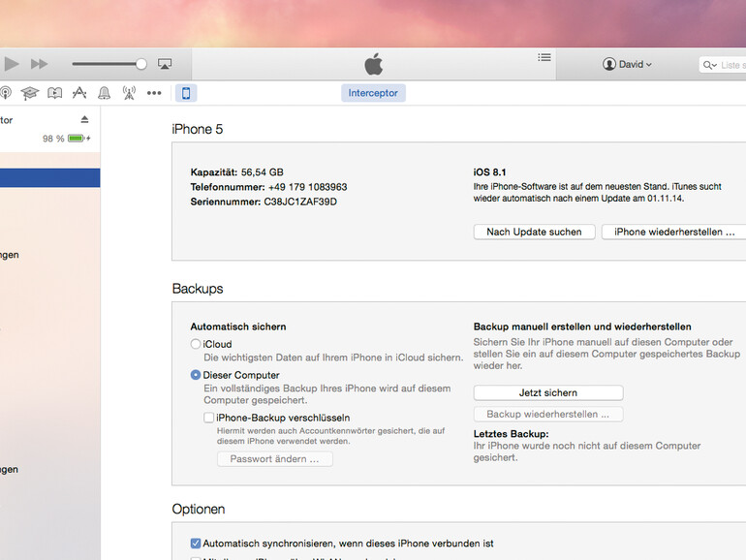The height and width of the screenshot is (560, 746).
Task: Click Passwort ändern button
Action: click(275, 459)
